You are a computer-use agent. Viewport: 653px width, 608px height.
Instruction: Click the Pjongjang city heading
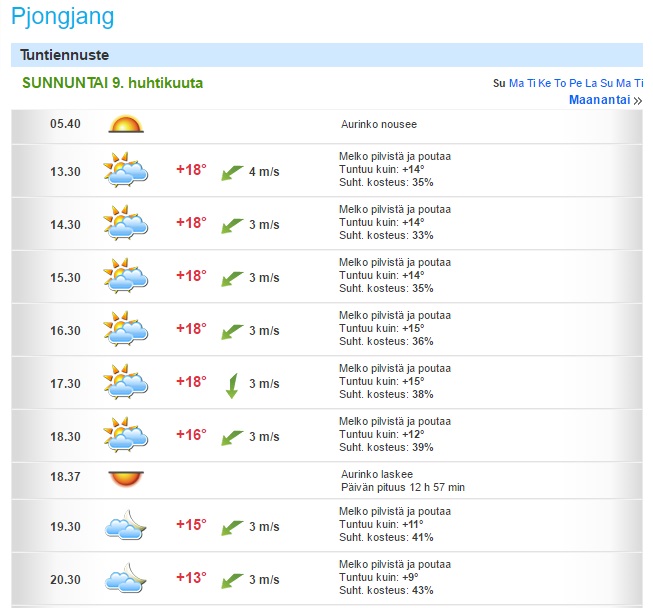62,17
